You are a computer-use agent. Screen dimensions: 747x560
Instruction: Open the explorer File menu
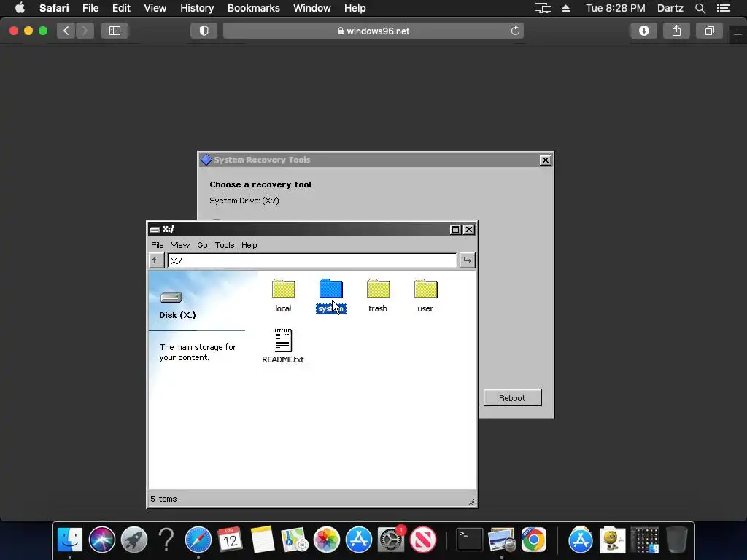tap(158, 245)
